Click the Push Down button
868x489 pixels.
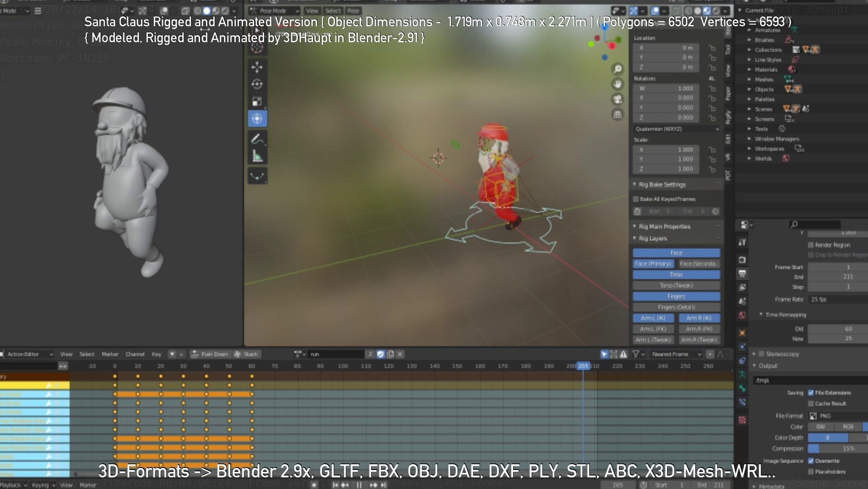pos(209,354)
